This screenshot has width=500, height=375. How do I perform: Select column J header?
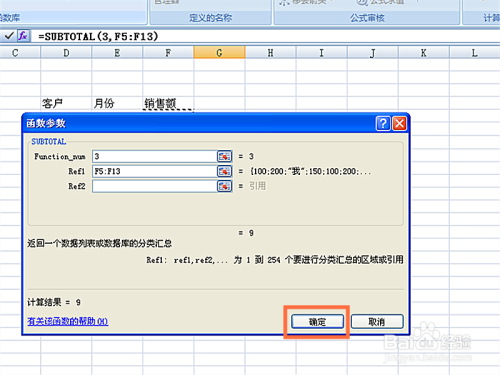click(373, 53)
